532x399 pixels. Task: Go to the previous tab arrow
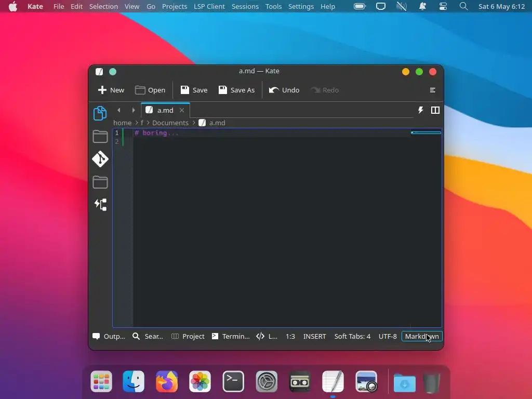click(x=119, y=110)
